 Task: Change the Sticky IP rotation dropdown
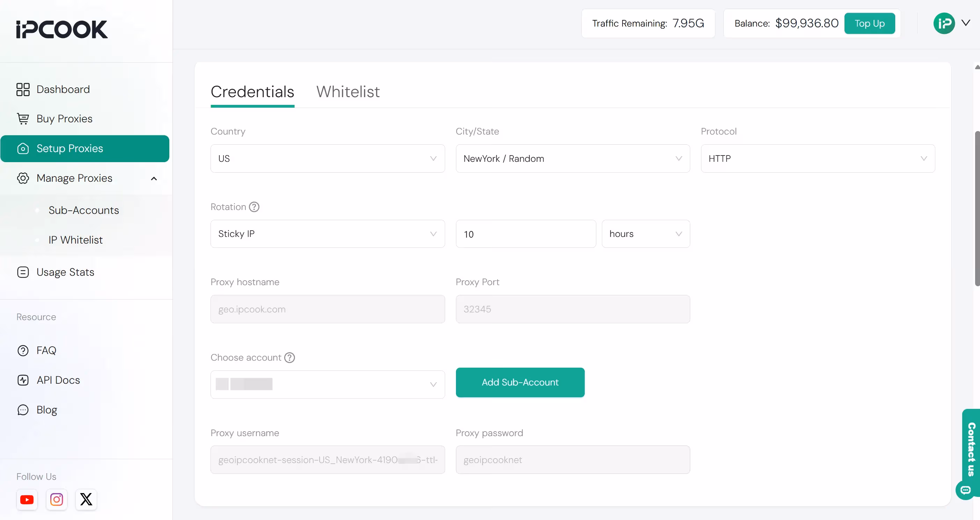pyautogui.click(x=327, y=234)
